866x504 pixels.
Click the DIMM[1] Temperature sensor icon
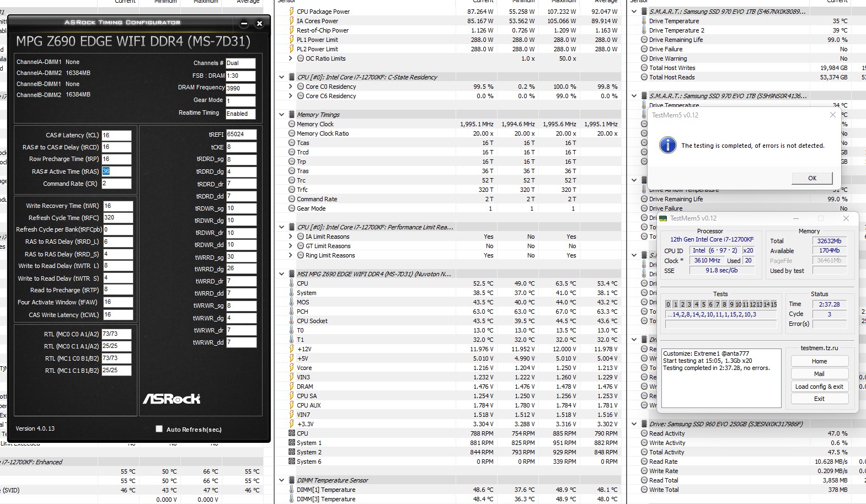(292, 490)
